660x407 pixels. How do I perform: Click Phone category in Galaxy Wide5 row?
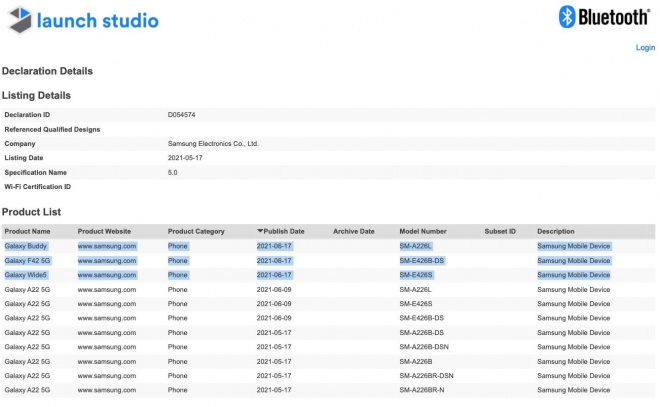(178, 275)
